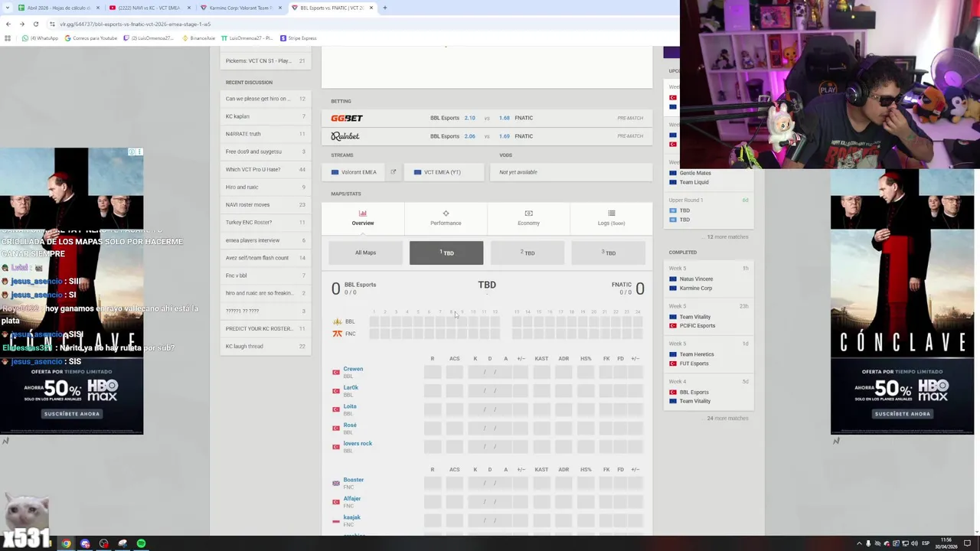Open 'NAVI roster moves' thread

tap(265, 204)
